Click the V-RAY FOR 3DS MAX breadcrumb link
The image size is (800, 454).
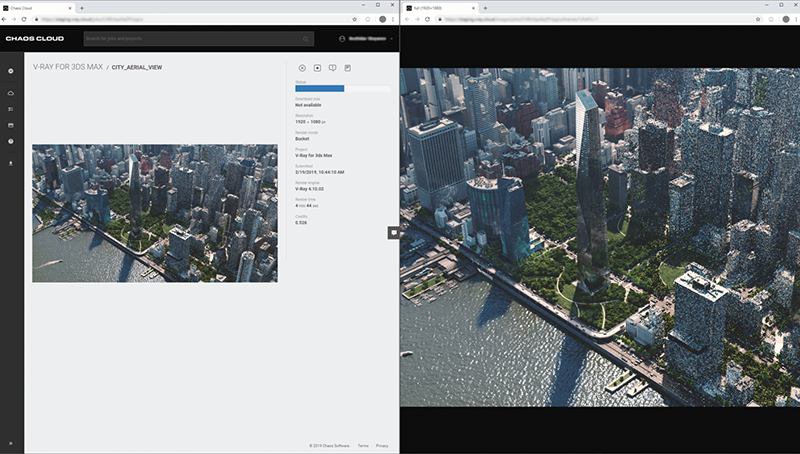pos(67,69)
